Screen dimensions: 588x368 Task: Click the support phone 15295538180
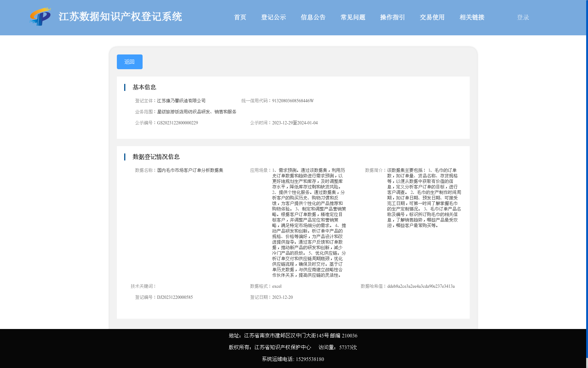[310, 359]
